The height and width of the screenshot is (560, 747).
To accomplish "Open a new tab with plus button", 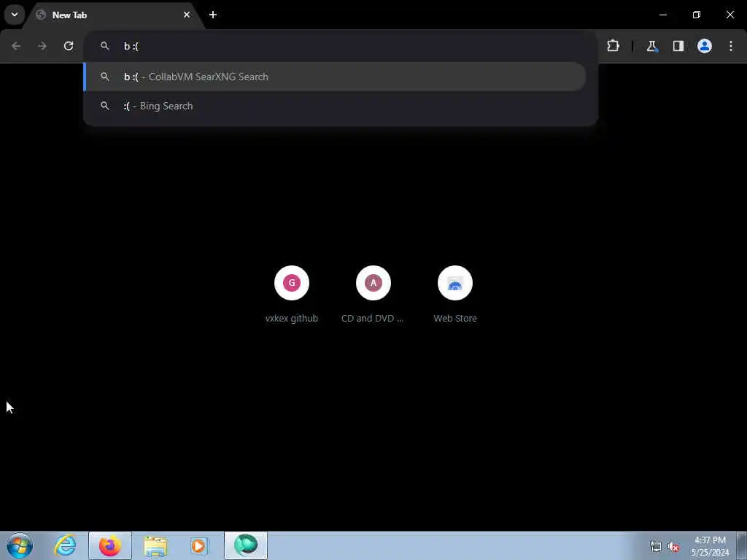I will click(x=213, y=15).
